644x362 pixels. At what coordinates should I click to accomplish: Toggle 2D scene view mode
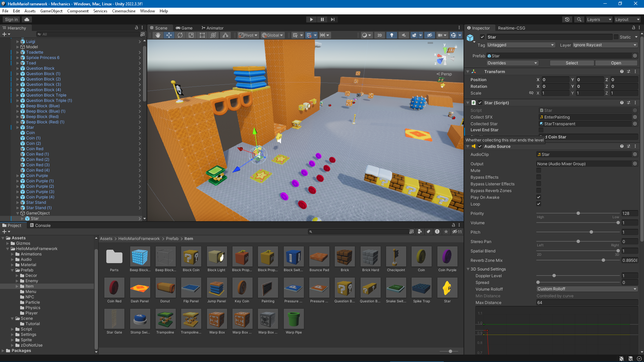click(x=379, y=35)
